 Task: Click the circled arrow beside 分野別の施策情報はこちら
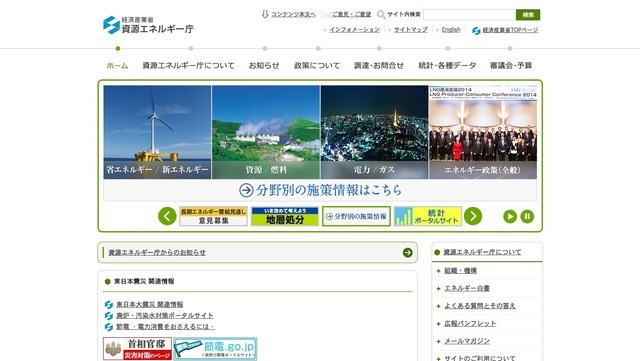[x=246, y=190]
